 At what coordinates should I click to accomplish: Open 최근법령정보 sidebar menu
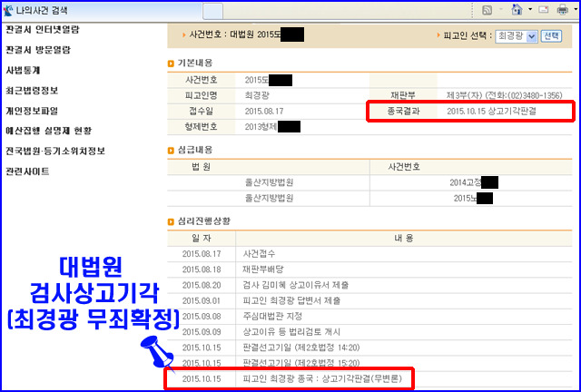click(x=32, y=91)
